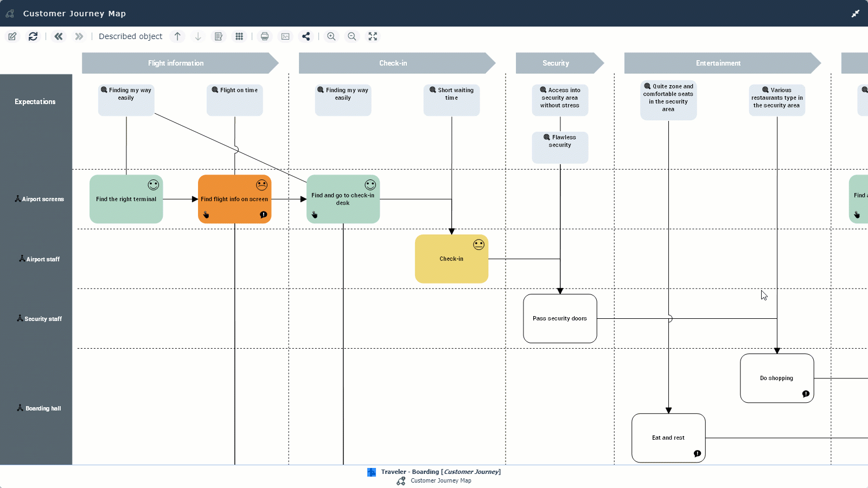Select the Flawless security expectation
This screenshot has width=868, height=488.
click(x=560, y=147)
